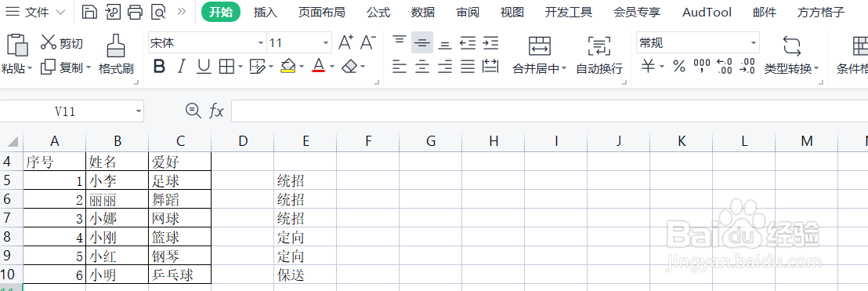The width and height of the screenshot is (868, 291).
Task: Expand more quick access tools (»)
Action: click(182, 12)
